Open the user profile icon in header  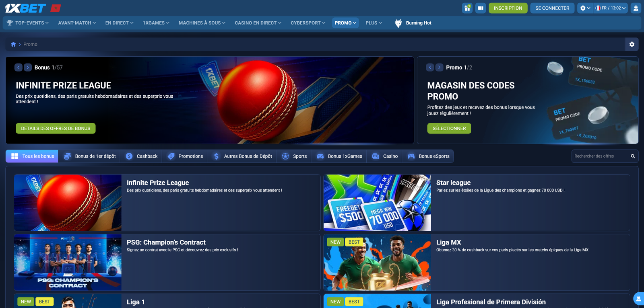636,8
